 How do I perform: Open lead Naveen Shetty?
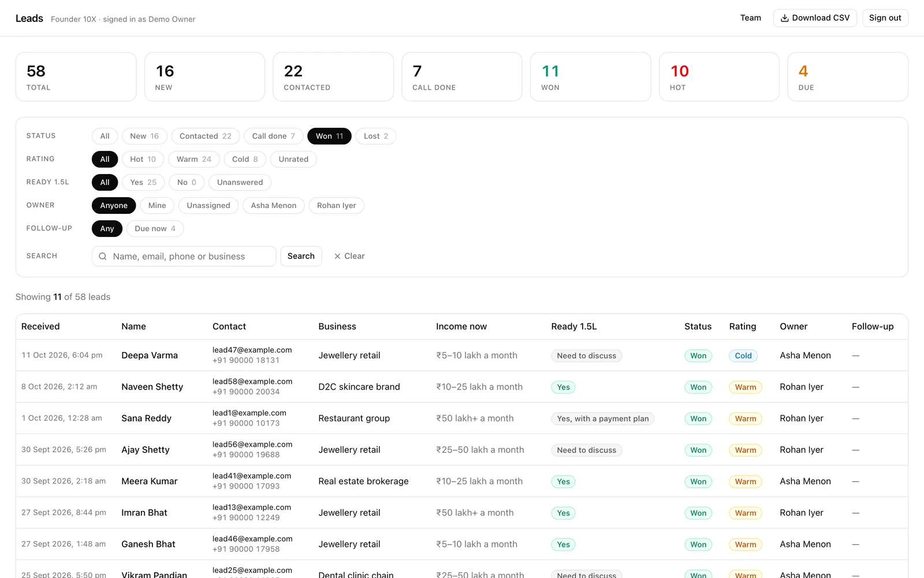(152, 387)
